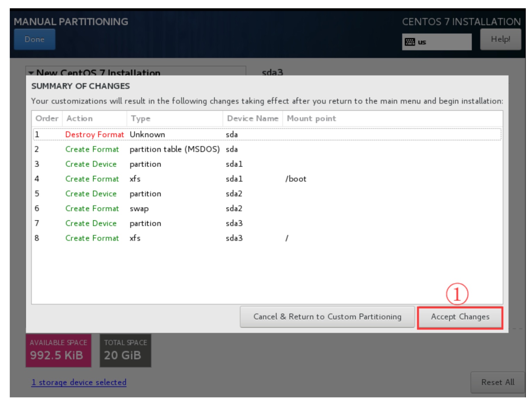This screenshot has height=404, width=532.
Task: Click the Accept Changes button
Action: 460,317
